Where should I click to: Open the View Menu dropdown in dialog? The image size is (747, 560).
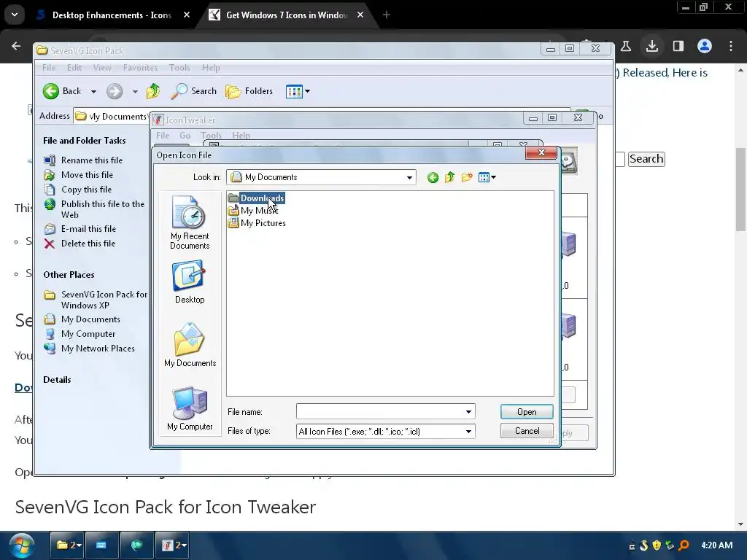(x=487, y=178)
